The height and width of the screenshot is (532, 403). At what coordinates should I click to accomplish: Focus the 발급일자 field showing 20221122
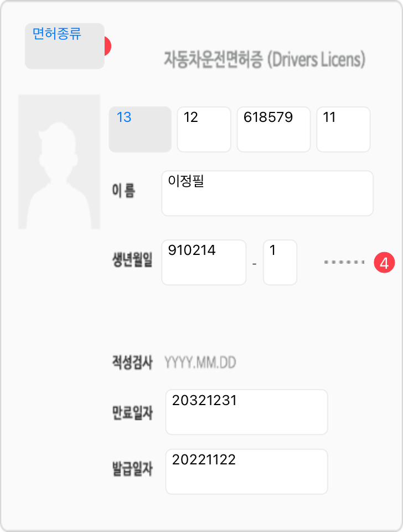coord(246,472)
